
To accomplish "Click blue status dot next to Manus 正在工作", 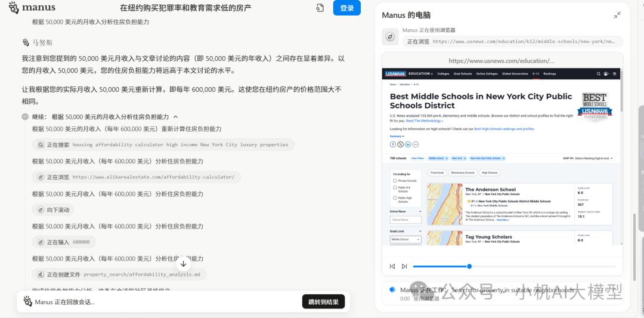I will click(x=392, y=289).
